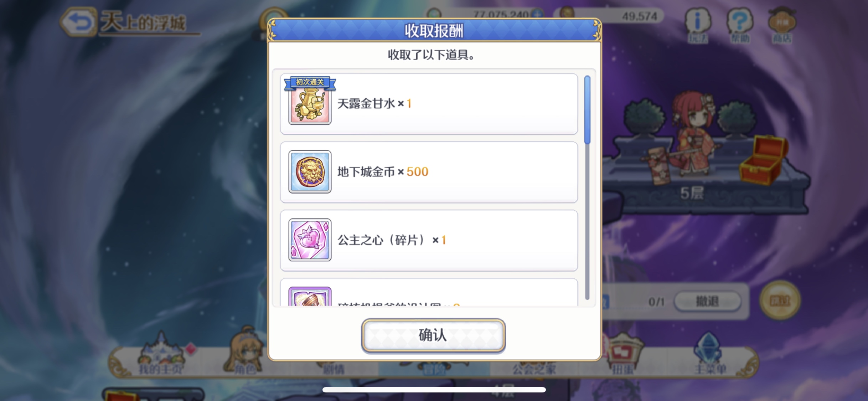This screenshot has height=401, width=868.
Task: Go back using the arrow beside 天上的浮城
Action: (x=79, y=22)
